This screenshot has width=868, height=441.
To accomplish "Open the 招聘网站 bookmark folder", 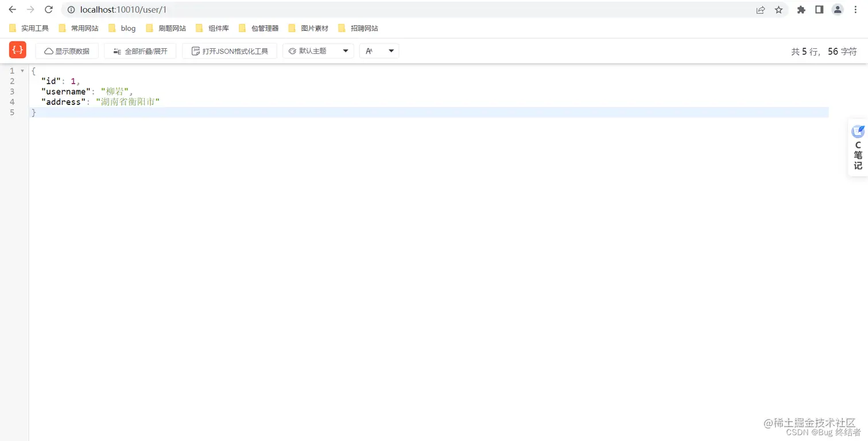I will tap(358, 28).
